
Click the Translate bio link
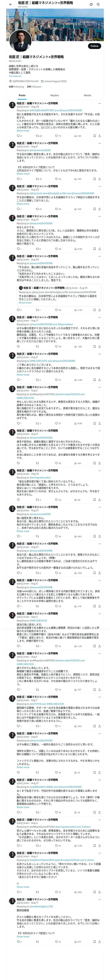tap(15, 76)
